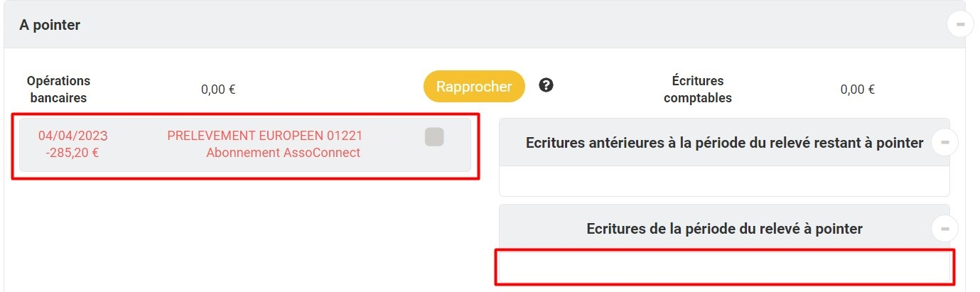
Task: Click the -285,20 € amount
Action: pos(72,153)
